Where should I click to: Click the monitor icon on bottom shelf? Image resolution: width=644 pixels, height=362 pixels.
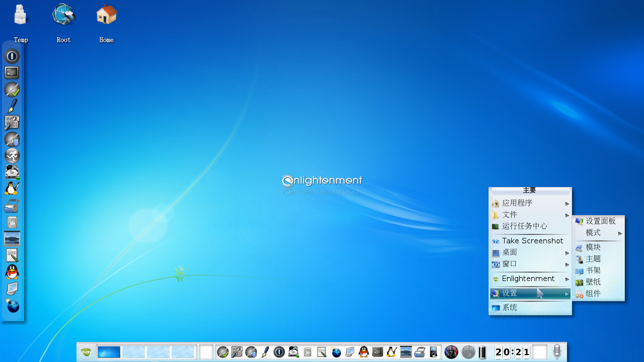(x=350, y=352)
